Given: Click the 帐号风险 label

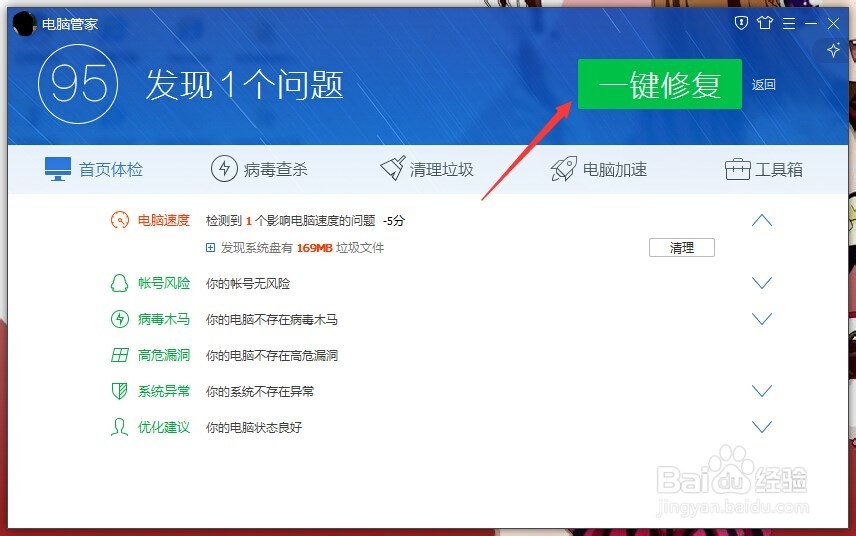Looking at the screenshot, I should pyautogui.click(x=163, y=283).
